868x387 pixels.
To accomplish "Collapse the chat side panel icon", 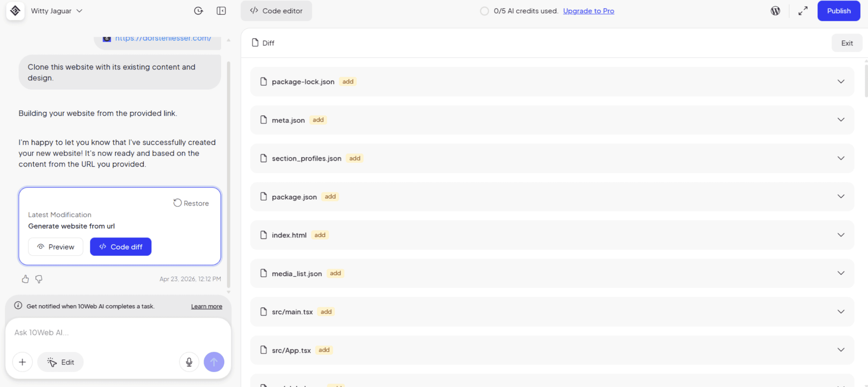I will click(x=221, y=11).
